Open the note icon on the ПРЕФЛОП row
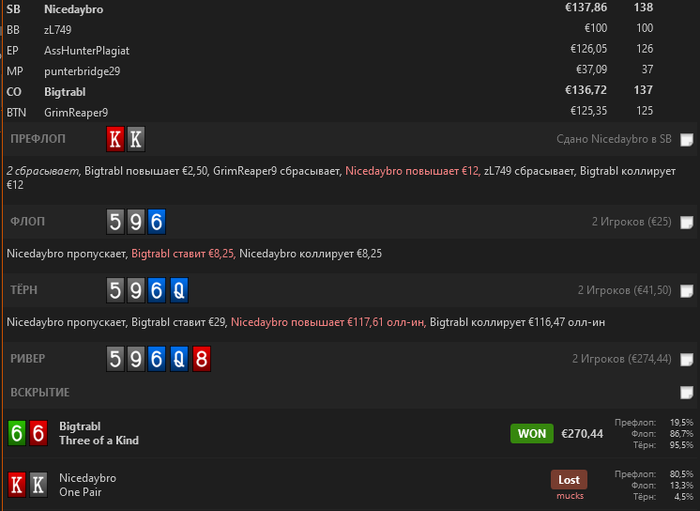Image resolution: width=700 pixels, height=511 pixels. [x=687, y=140]
